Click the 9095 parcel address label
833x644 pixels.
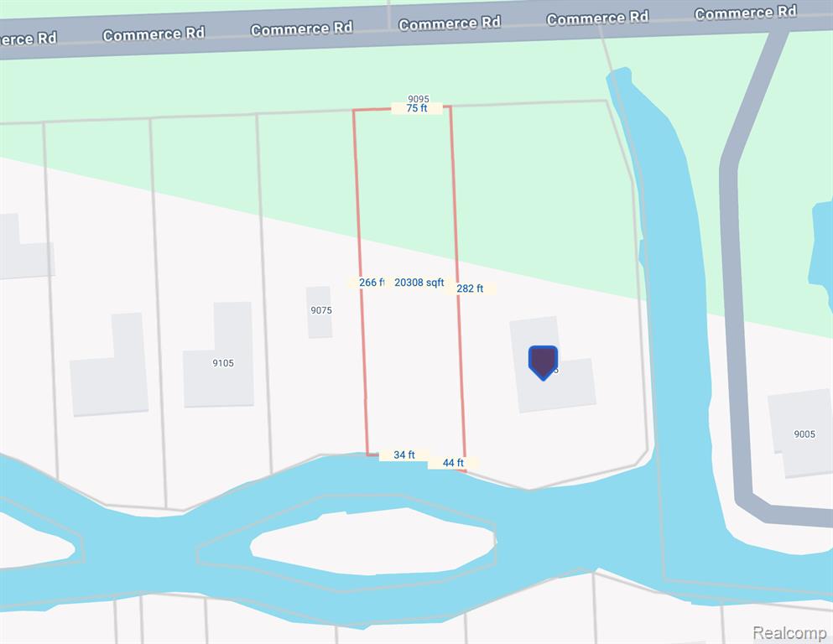click(x=419, y=99)
